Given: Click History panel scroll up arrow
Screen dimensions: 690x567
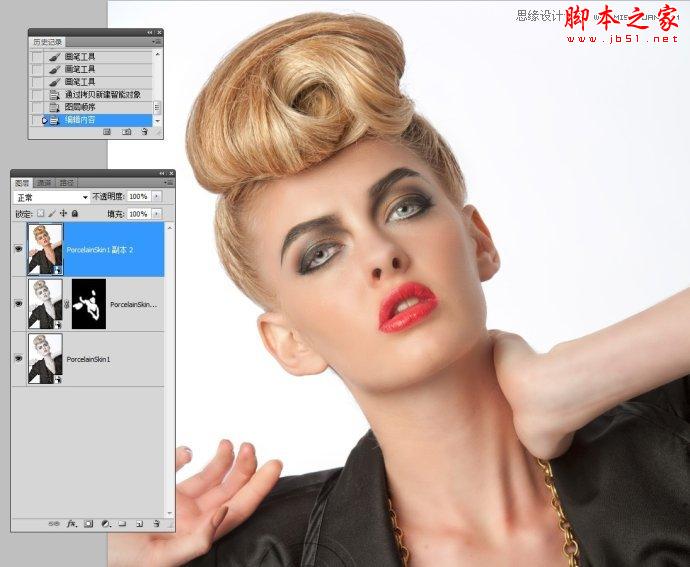Looking at the screenshot, I should point(158,54).
